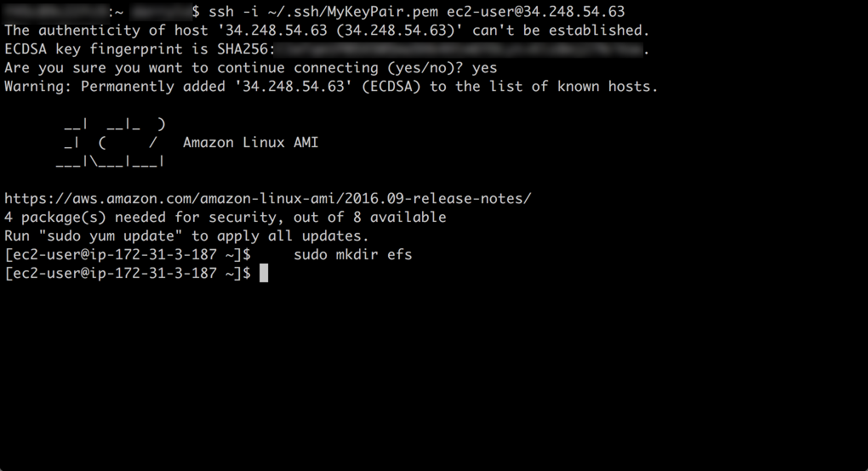The image size is (868, 471).
Task: Click "ECDSA key fingerprint is SHA256:" label
Action: click(x=140, y=50)
